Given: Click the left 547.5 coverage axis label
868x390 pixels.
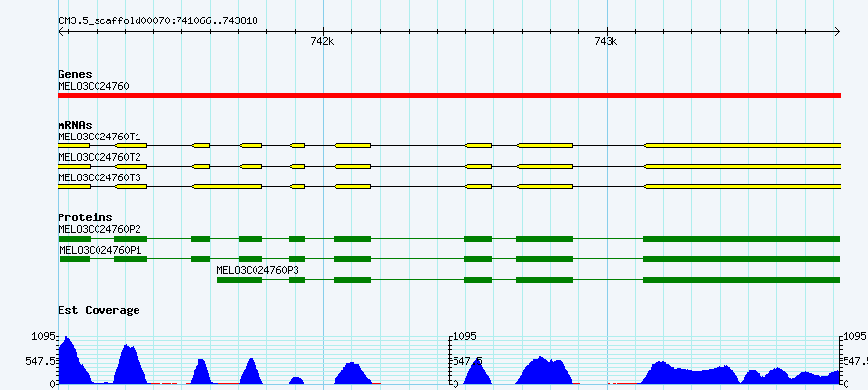Looking at the screenshot, I should click(x=40, y=360).
